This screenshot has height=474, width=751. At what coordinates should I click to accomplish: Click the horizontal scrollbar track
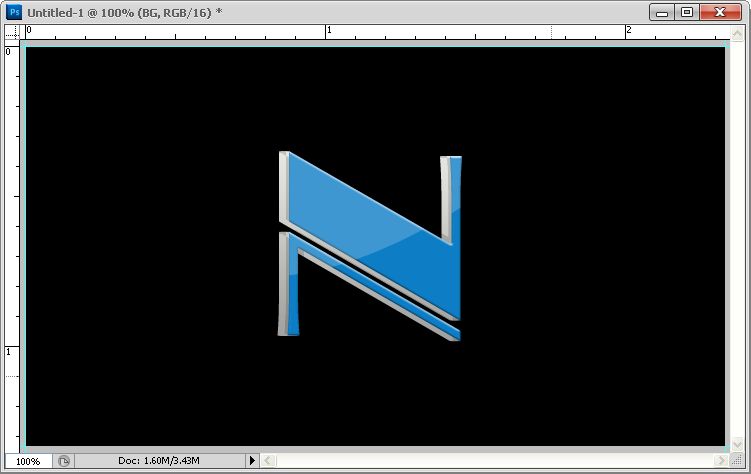(490, 461)
